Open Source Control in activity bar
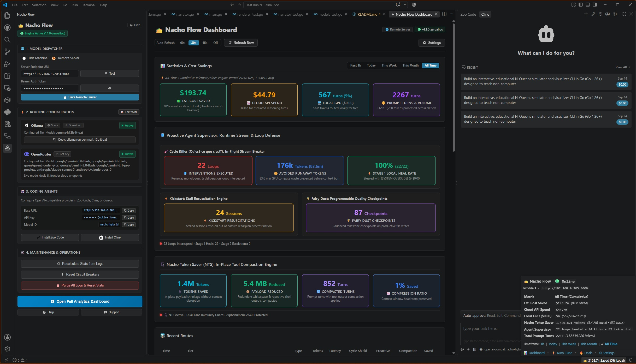This screenshot has height=364, width=636. tap(7, 52)
